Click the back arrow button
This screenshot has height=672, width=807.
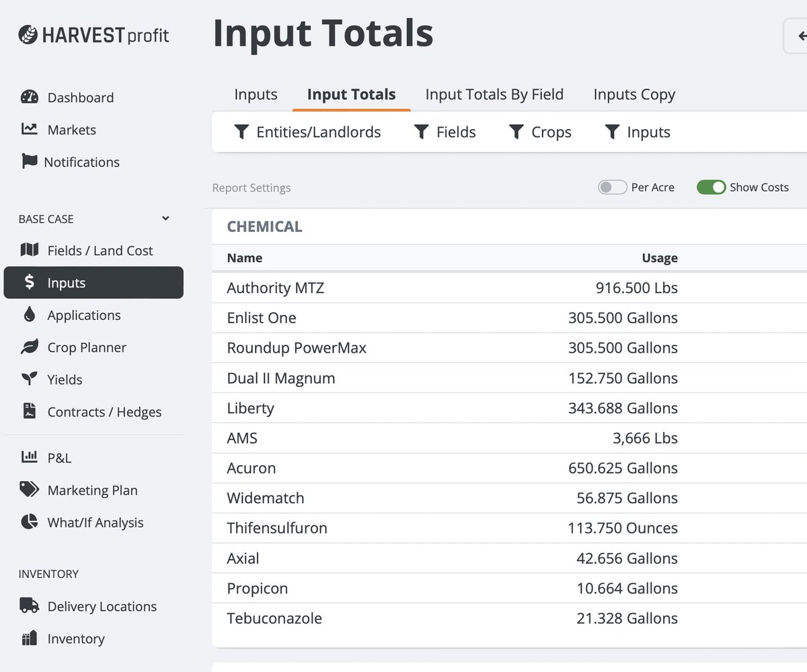click(x=796, y=36)
